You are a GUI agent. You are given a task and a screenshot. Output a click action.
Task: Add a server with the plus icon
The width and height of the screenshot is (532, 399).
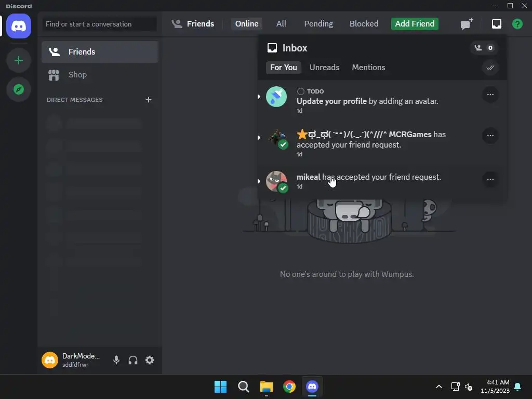(19, 60)
